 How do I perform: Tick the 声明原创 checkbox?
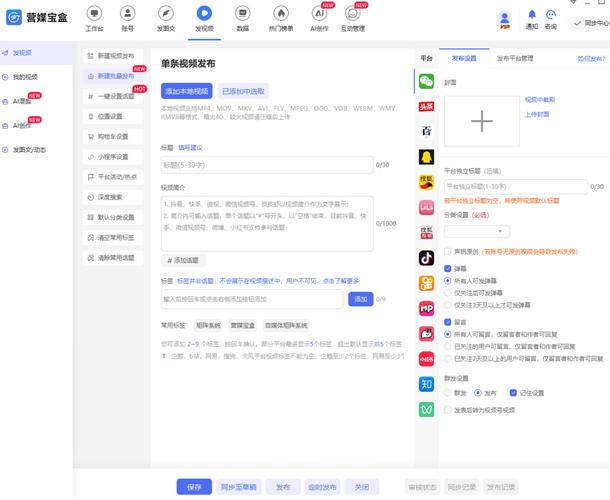(x=447, y=251)
